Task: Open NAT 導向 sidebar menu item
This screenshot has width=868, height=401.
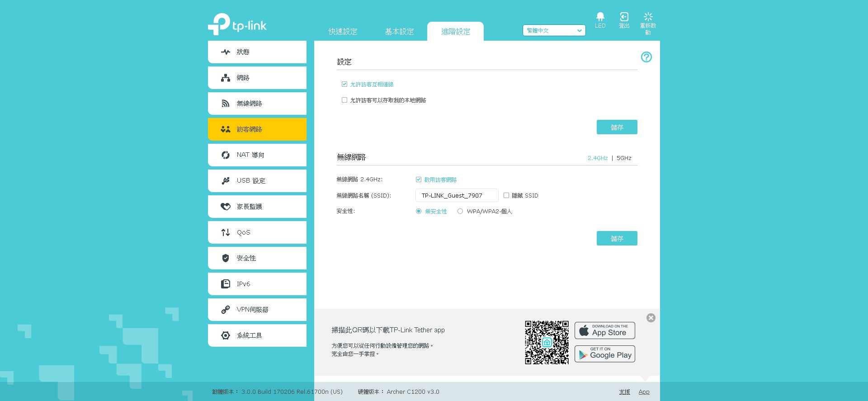Action: [x=257, y=155]
